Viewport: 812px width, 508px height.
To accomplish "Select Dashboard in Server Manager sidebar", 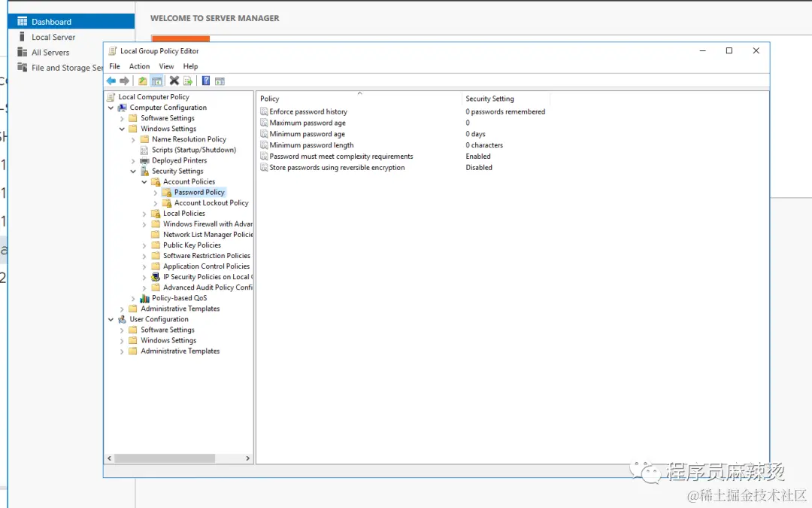I will click(x=71, y=21).
